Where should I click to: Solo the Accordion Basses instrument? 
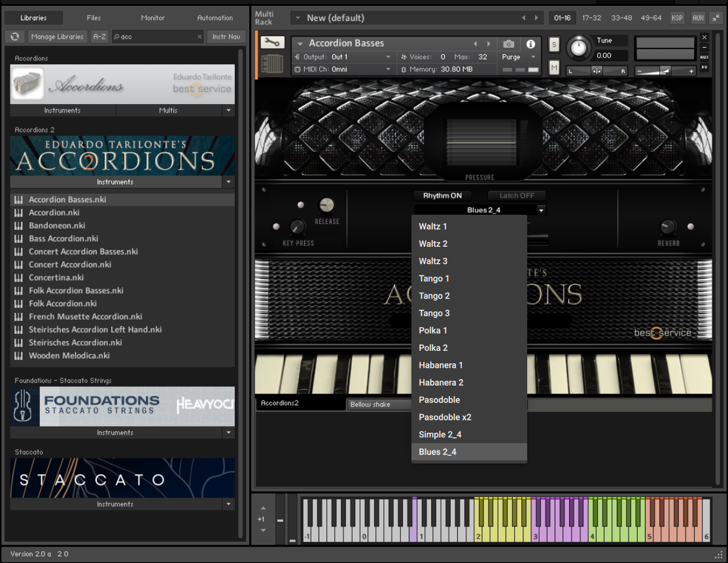click(x=554, y=45)
